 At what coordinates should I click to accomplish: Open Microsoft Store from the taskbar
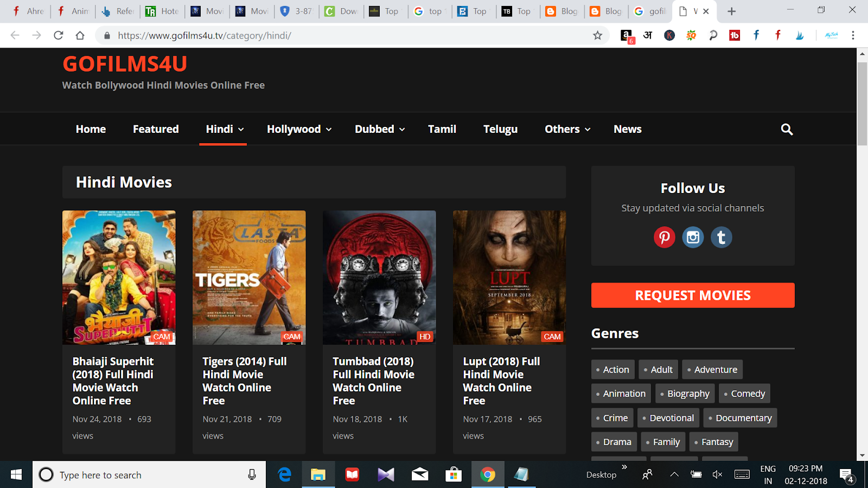point(454,474)
